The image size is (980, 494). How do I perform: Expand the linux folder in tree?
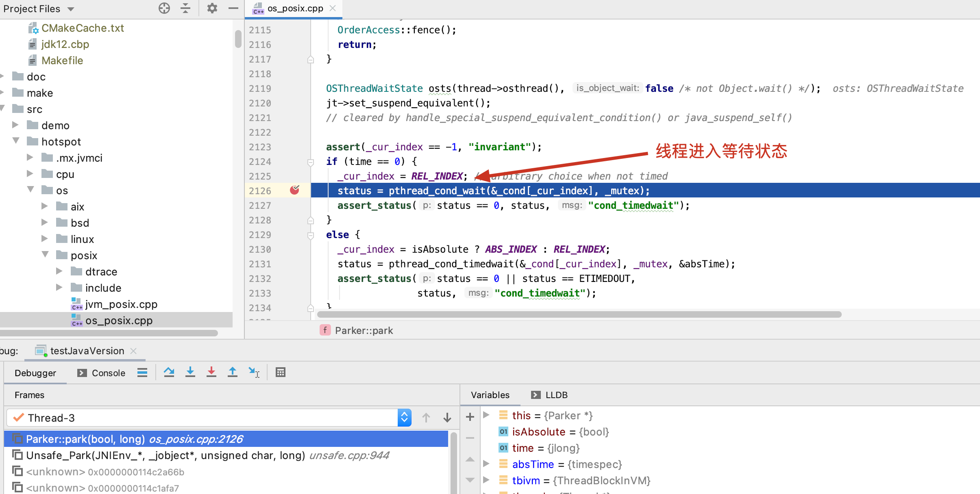[45, 239]
